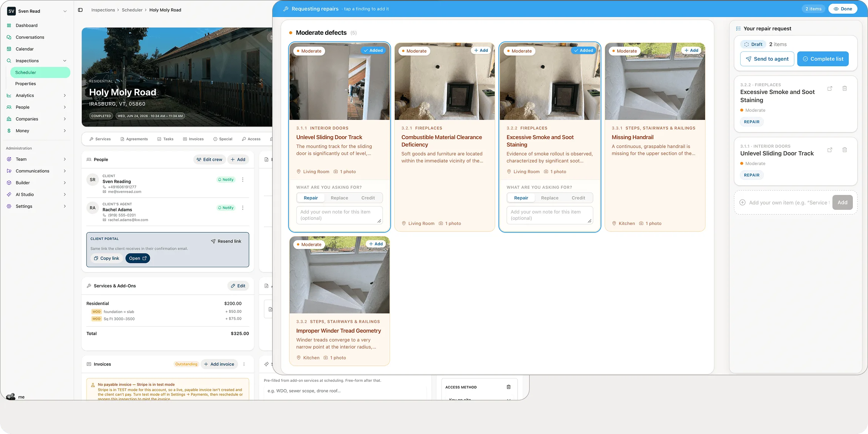Screen dimensions: 868x434
Task: Click the Add your own item input
Action: click(789, 203)
